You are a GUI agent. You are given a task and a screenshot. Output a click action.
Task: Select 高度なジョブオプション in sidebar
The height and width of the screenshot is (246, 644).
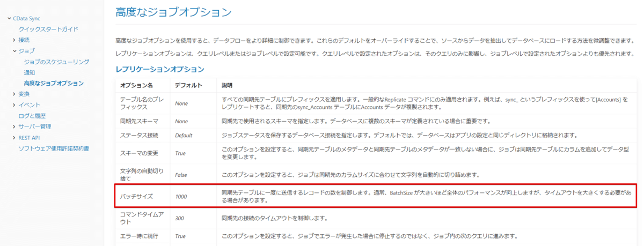tap(54, 83)
